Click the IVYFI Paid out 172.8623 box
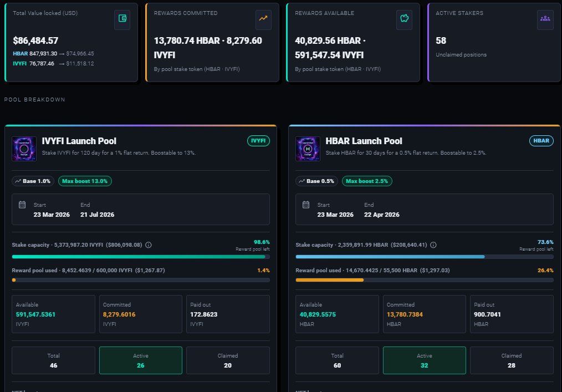Image resolution: width=562 pixels, height=392 pixels. pos(228,314)
